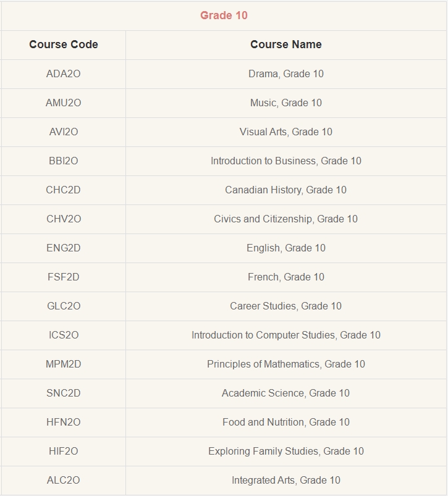Click the Drama, Grade 10 cell
448x496 pixels.
click(286, 74)
